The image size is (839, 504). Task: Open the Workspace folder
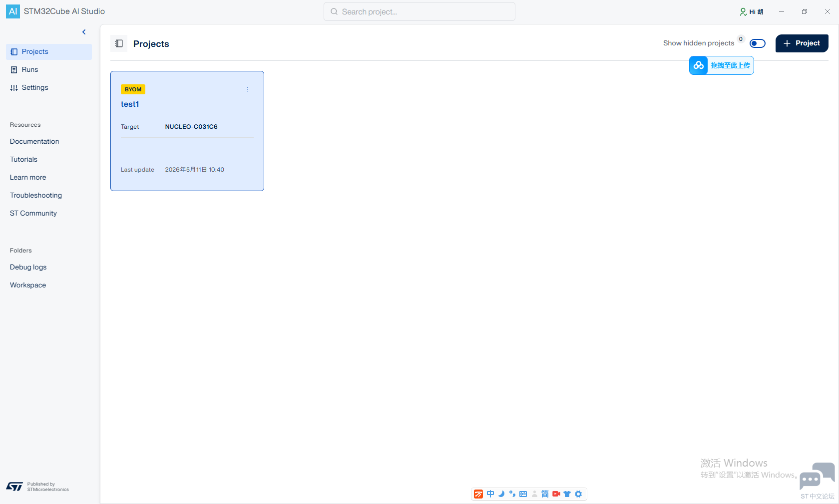coord(28,285)
